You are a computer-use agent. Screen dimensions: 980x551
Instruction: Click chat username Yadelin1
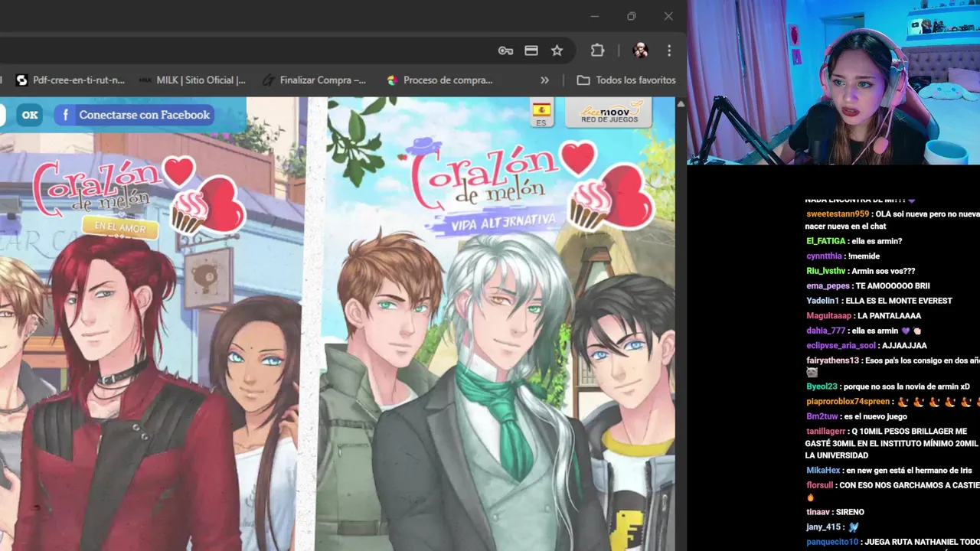coord(823,301)
